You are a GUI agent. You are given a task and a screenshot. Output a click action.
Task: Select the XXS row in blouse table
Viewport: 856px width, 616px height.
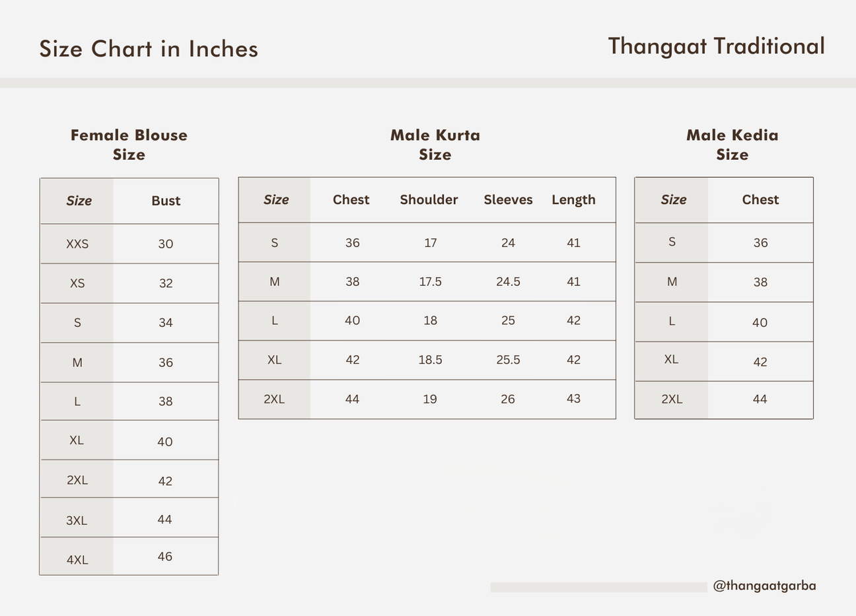pyautogui.click(x=129, y=244)
